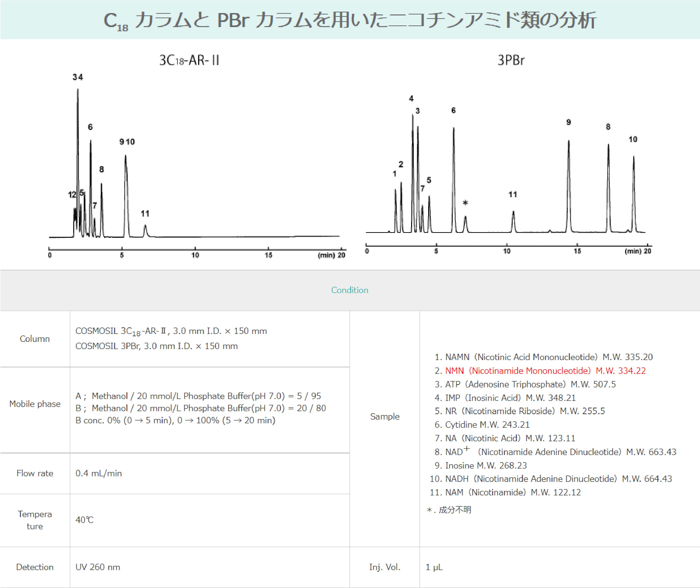
Task: Click the Column row header cell
Action: [x=35, y=339]
